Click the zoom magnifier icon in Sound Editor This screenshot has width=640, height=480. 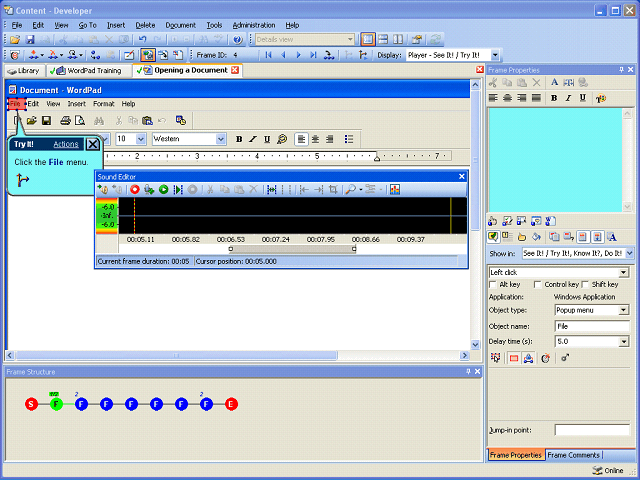(x=351, y=189)
